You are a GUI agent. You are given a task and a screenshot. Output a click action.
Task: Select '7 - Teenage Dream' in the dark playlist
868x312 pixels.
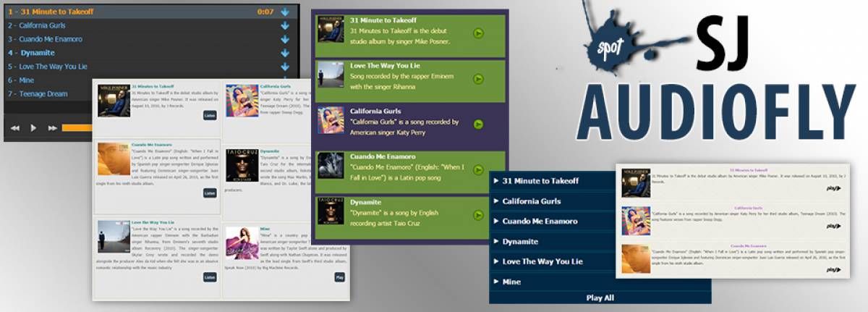coord(38,94)
